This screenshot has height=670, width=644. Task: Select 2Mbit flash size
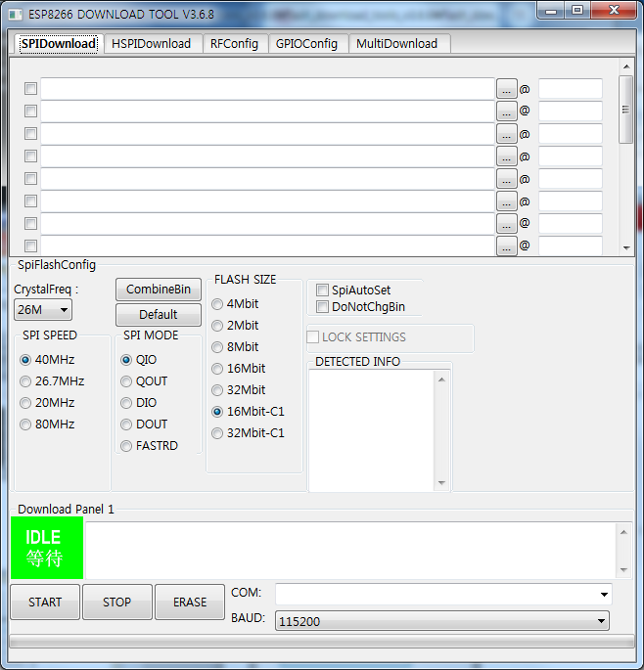click(x=235, y=326)
